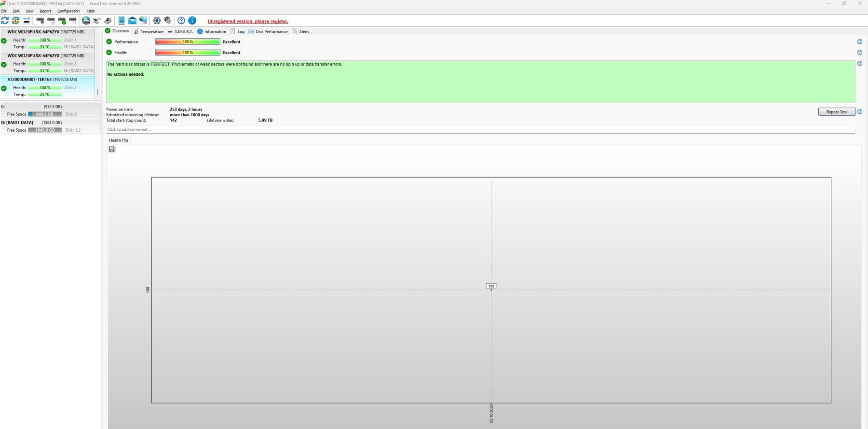Click the disk test with green checkmark icon
This screenshot has height=429, width=868.
click(x=62, y=21)
